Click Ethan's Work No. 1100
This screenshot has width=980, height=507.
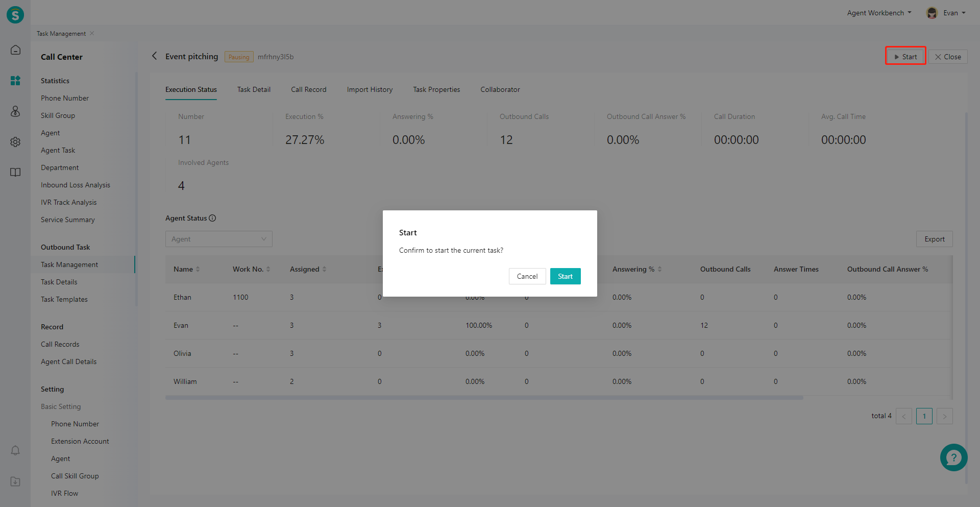point(240,297)
